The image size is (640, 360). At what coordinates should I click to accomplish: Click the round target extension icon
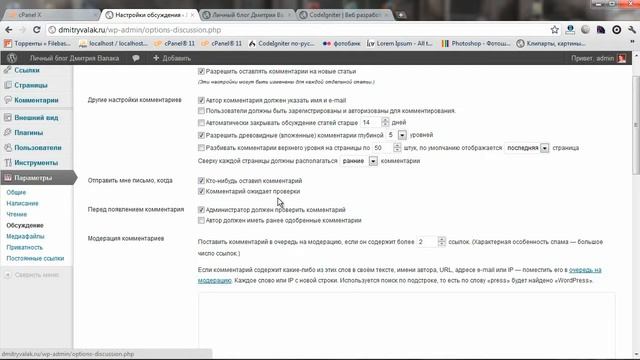[x=616, y=30]
